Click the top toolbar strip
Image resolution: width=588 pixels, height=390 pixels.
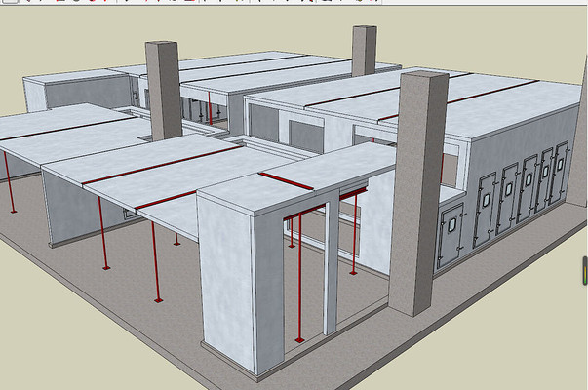(x=293, y=3)
